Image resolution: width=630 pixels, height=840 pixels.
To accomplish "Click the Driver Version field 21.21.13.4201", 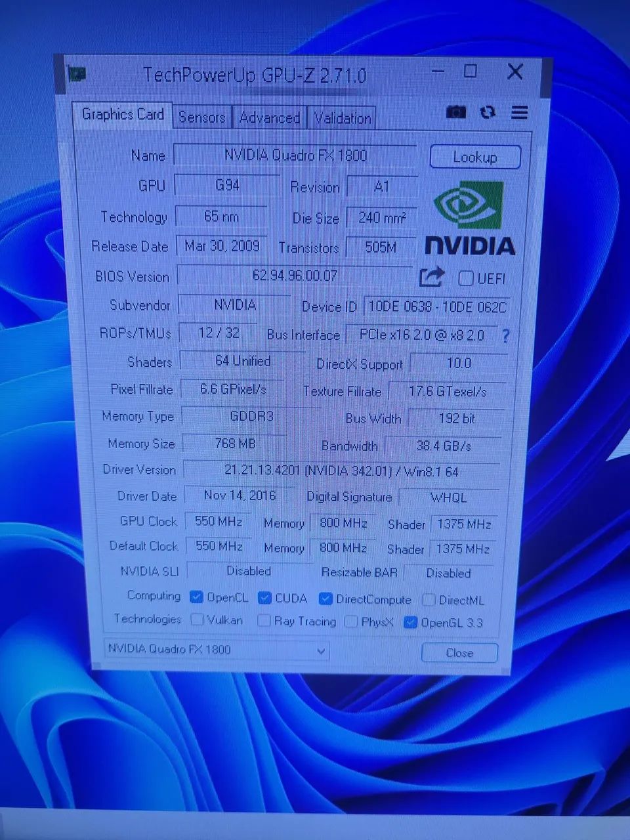I will (x=342, y=471).
